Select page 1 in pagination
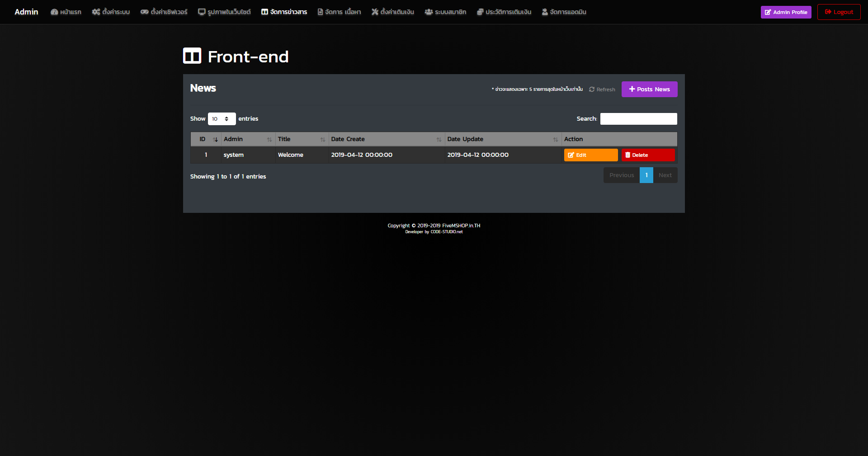 [646, 175]
